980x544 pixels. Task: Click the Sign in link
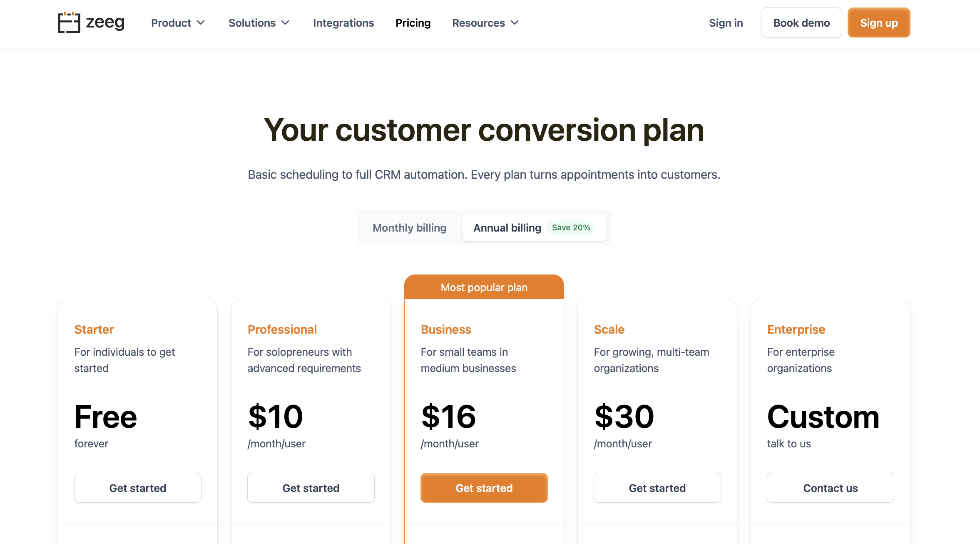(x=726, y=23)
